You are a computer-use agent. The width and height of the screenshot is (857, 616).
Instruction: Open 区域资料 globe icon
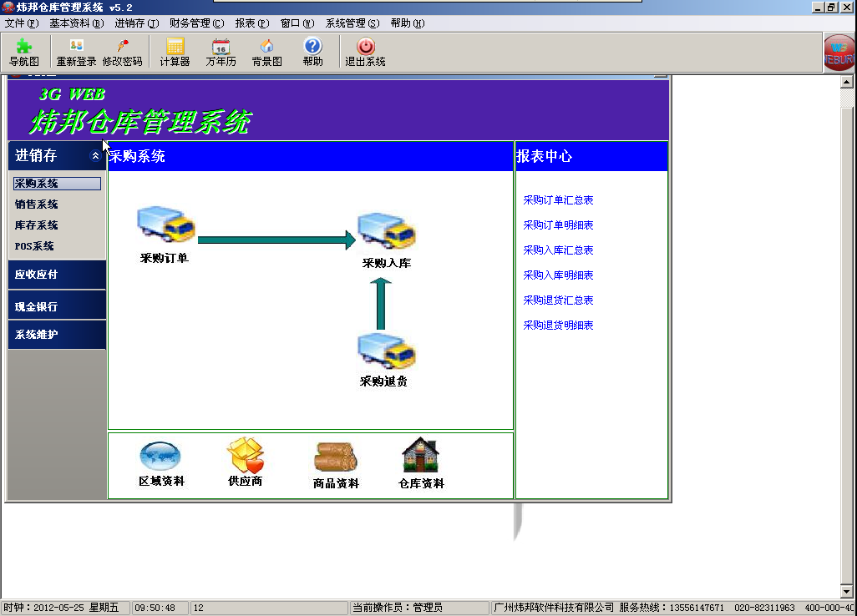point(160,456)
